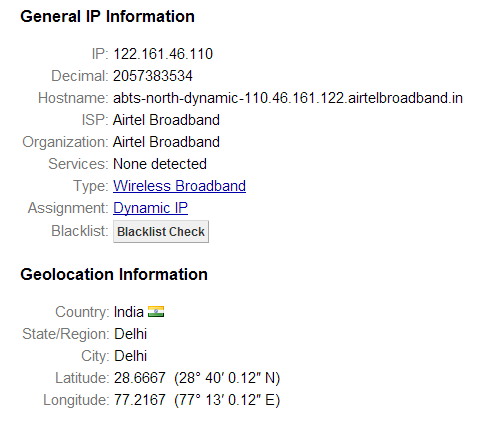Click the Geolocation Information heading
The image size is (483, 425).
(x=114, y=274)
